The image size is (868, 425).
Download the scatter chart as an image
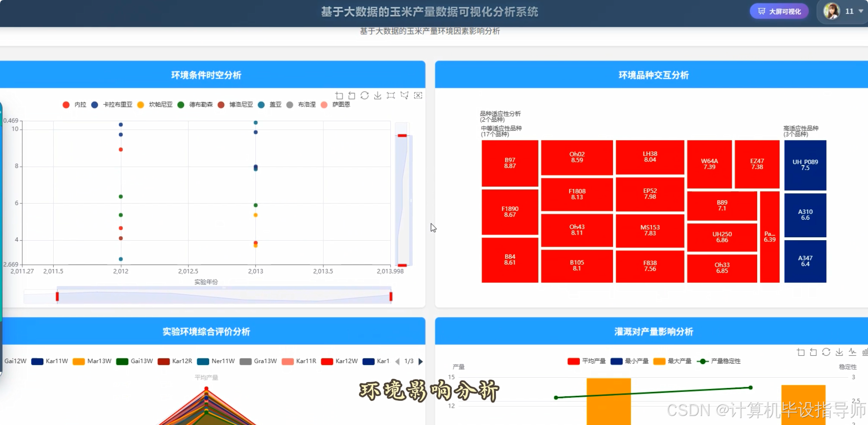tap(377, 95)
